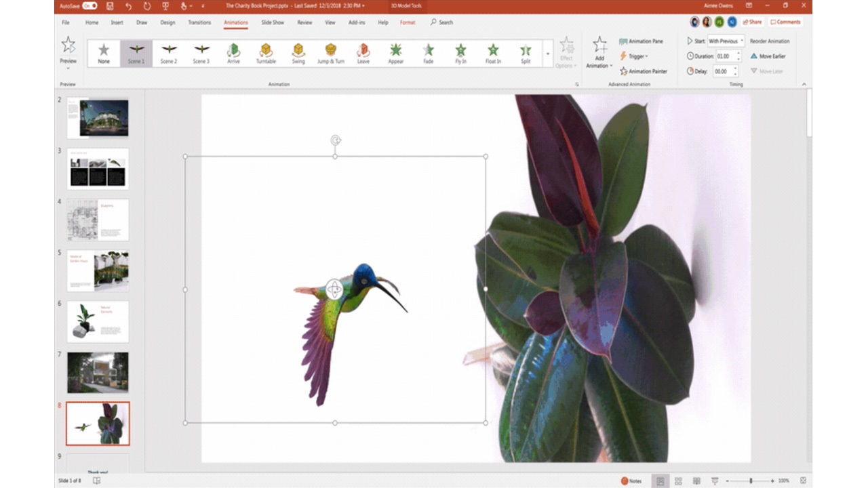This screenshot has height=488, width=868.
Task: Select slide 7 thumbnail
Action: [98, 372]
